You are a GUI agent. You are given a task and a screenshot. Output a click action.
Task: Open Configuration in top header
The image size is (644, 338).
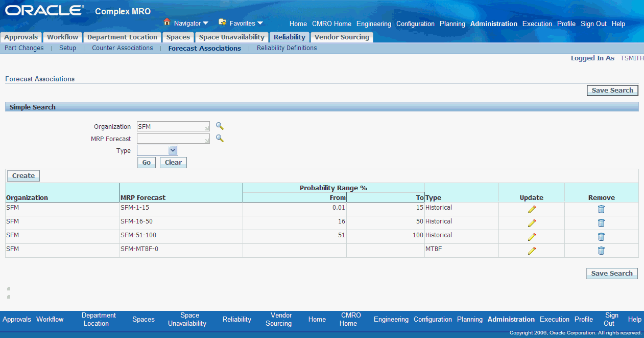416,24
